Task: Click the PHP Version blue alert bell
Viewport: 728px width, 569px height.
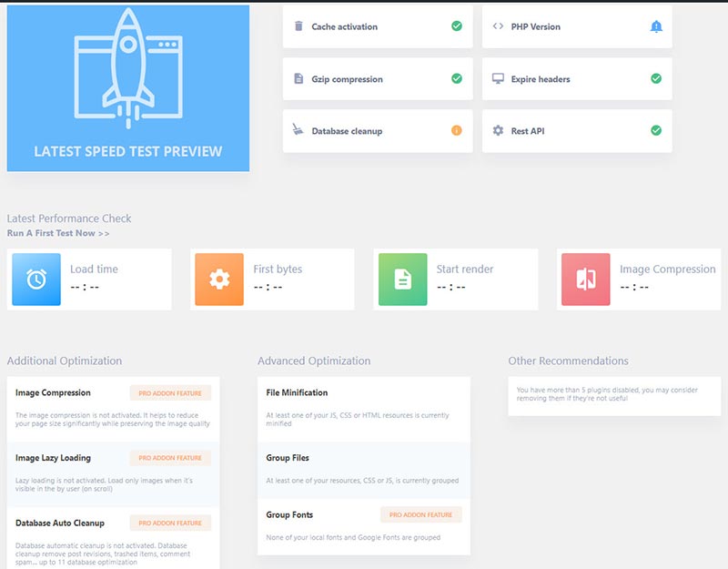Action: point(656,26)
